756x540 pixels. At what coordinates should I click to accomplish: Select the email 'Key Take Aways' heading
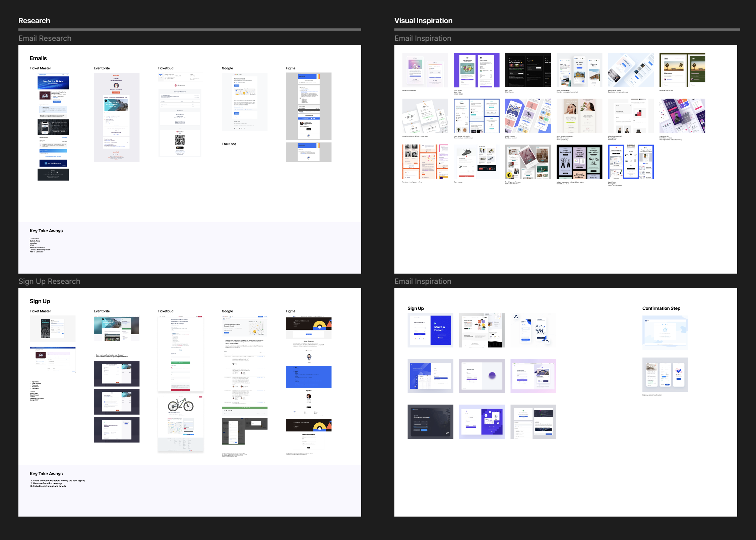pos(46,231)
